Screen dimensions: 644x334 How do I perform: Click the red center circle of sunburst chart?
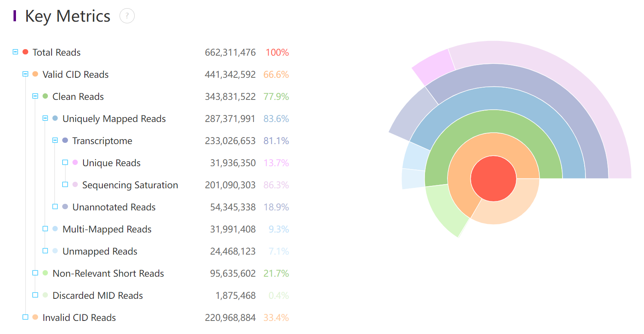[x=493, y=178]
